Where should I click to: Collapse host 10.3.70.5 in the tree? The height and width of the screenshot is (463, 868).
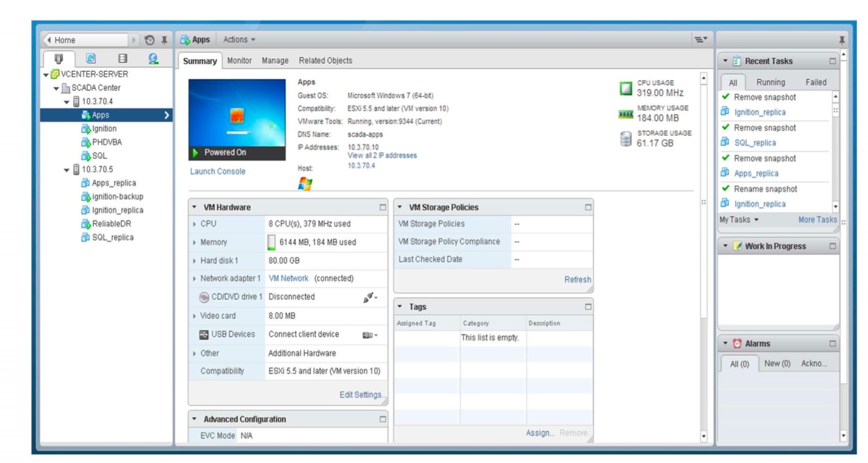coord(67,170)
